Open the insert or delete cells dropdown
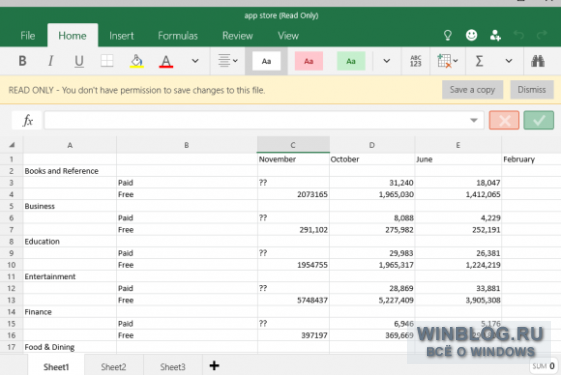The height and width of the screenshot is (375, 561). 447,61
